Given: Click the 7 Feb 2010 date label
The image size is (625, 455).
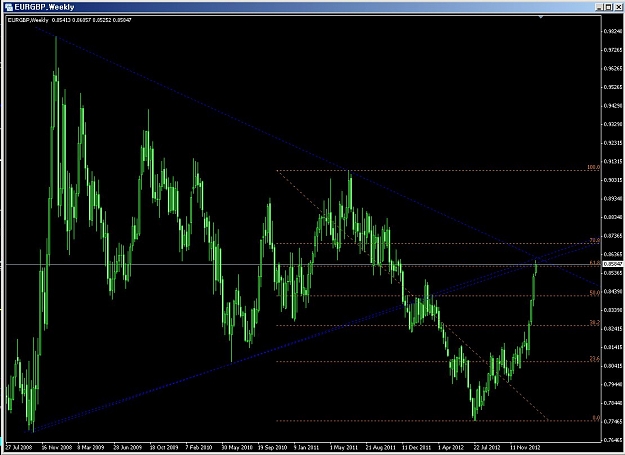Looking at the screenshot, I should click(x=199, y=447).
